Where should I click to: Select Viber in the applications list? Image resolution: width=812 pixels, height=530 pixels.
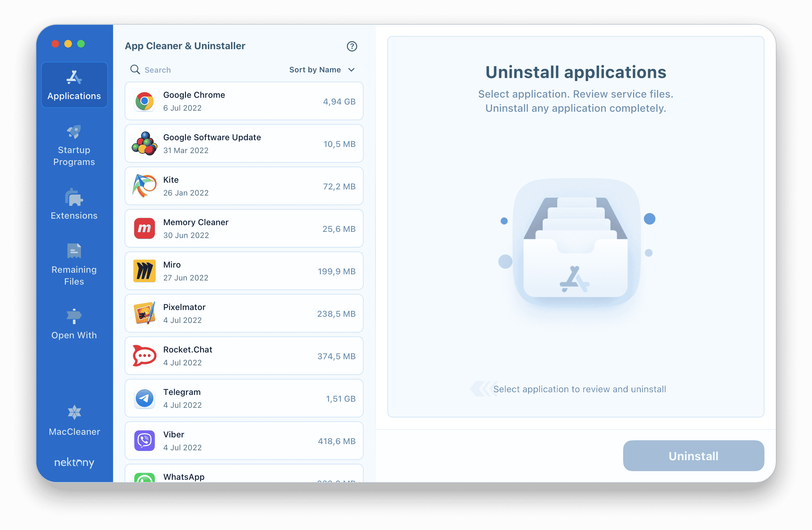[244, 440]
